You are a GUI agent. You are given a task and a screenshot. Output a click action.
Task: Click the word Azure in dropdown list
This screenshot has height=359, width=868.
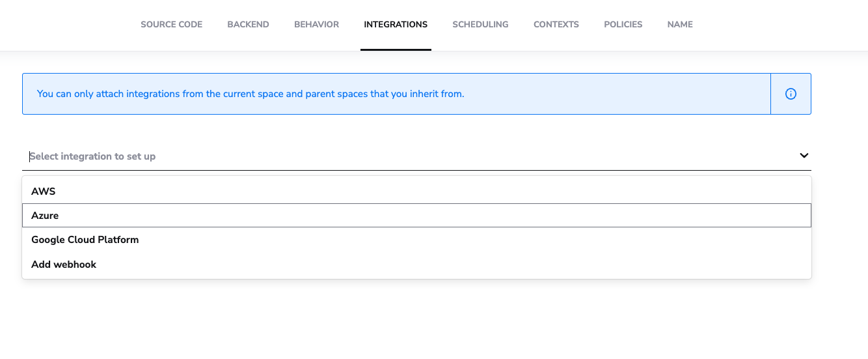(45, 216)
